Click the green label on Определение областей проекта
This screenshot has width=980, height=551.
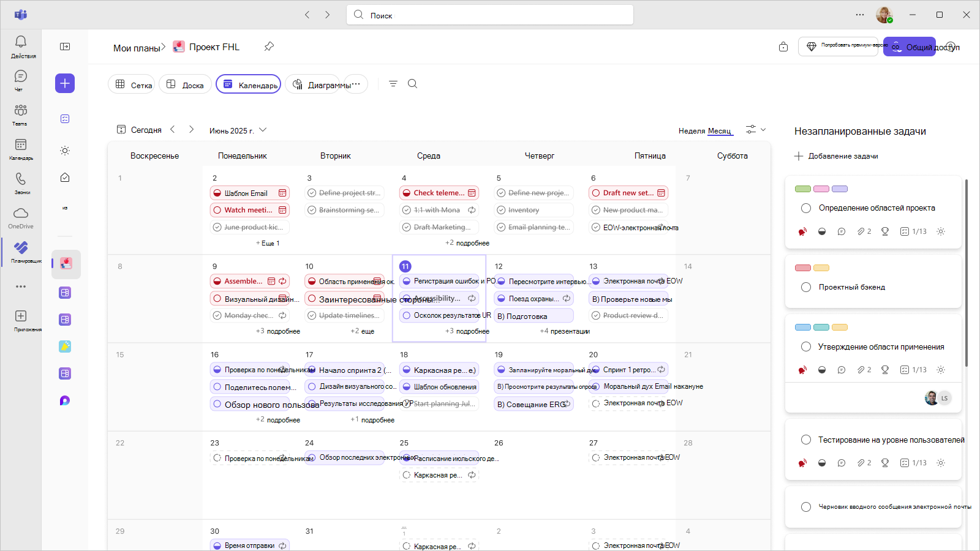(x=803, y=189)
